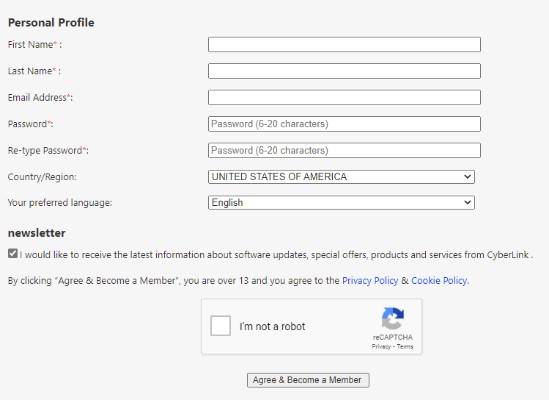Click Agree & Become a Member button
This screenshot has height=400, width=549.
pyautogui.click(x=308, y=380)
